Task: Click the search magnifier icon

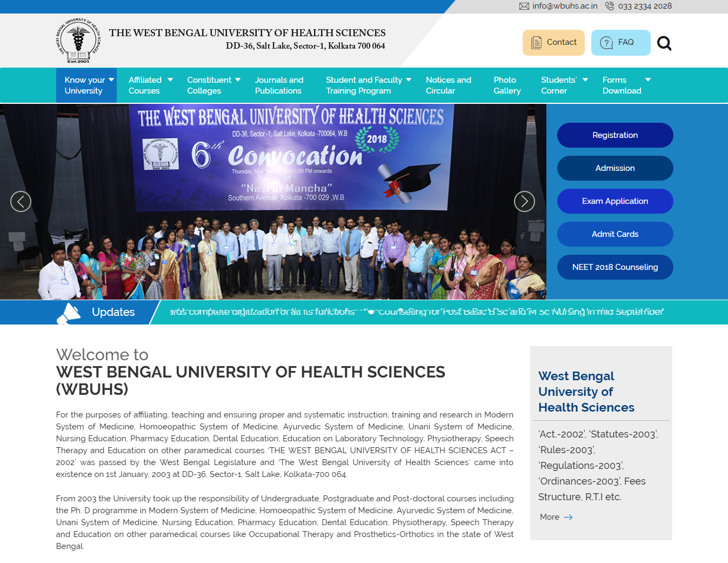Action: [664, 43]
